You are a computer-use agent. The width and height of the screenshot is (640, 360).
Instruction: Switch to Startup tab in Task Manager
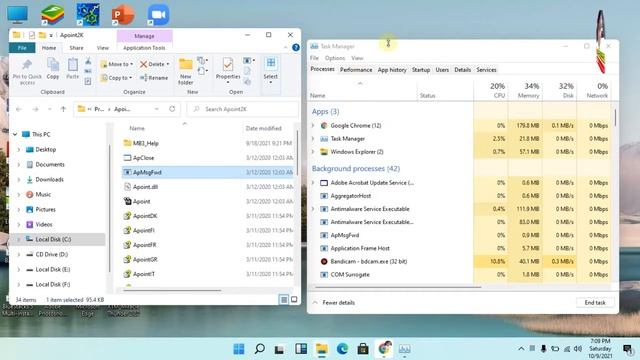click(421, 70)
